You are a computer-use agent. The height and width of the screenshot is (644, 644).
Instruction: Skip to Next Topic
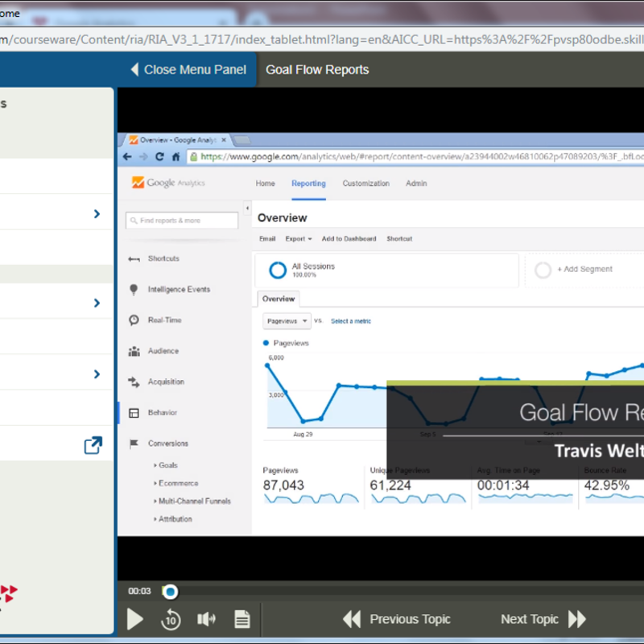(543, 619)
